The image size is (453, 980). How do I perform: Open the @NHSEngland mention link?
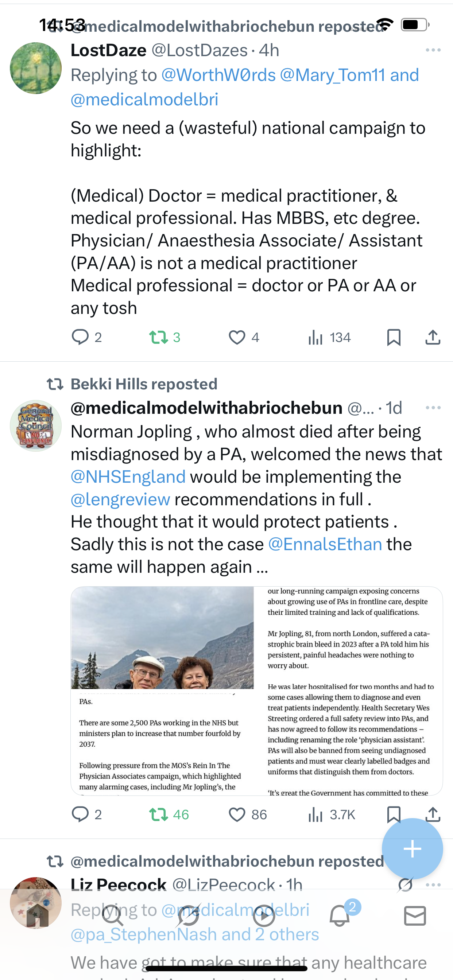(128, 477)
